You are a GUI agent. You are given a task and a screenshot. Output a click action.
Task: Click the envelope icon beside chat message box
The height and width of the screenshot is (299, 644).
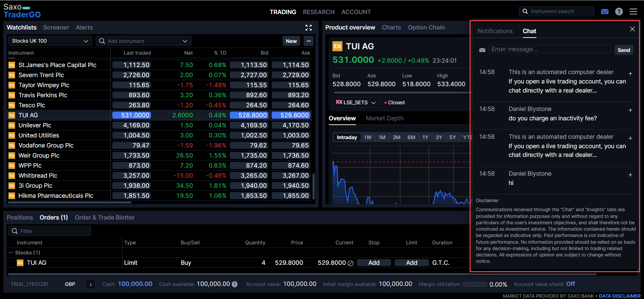click(x=482, y=50)
